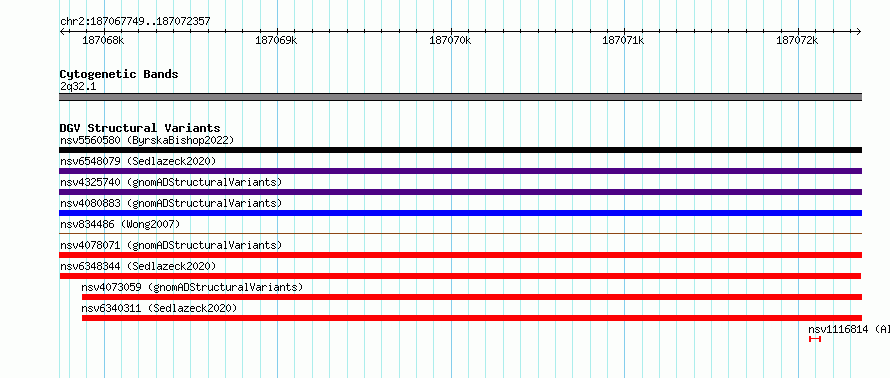Select the red nsv6340311 variant bar
The height and width of the screenshot is (378, 890).
(x=472, y=318)
